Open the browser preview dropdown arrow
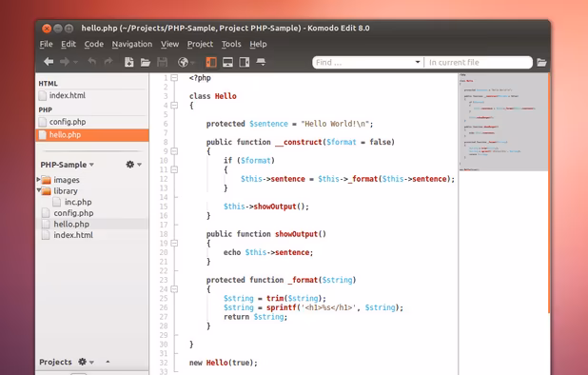 pyautogui.click(x=193, y=63)
